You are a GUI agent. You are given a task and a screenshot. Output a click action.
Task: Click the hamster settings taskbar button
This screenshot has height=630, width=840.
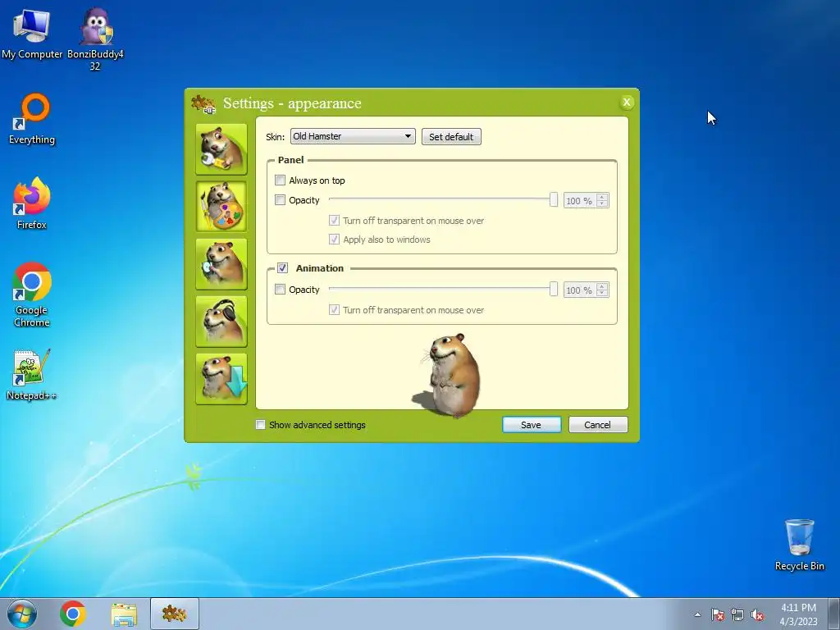point(175,614)
